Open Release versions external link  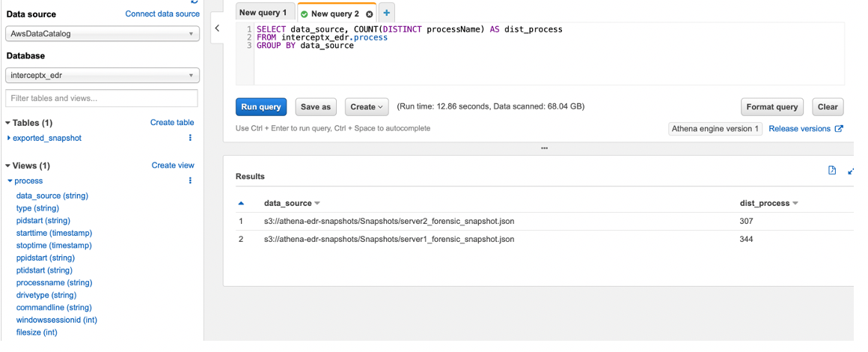tap(805, 129)
